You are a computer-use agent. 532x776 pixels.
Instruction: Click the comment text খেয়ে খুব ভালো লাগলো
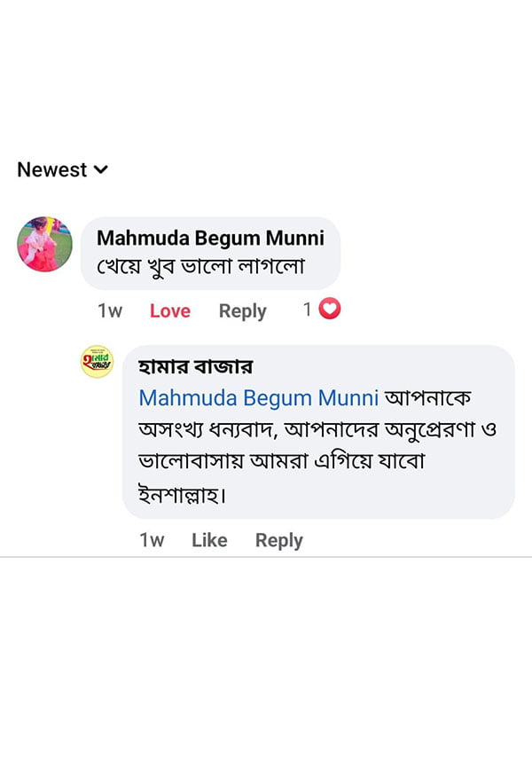pyautogui.click(x=200, y=266)
